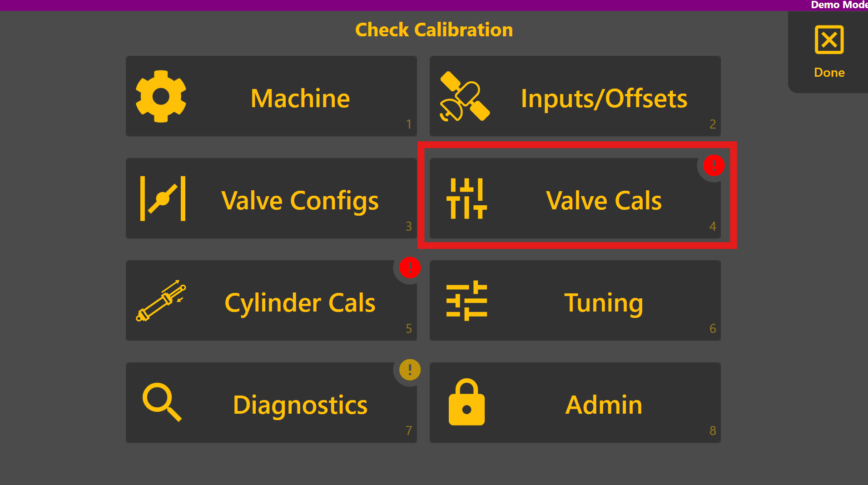Click the Valve Configs valve icon
Image resolution: width=868 pixels, height=485 pixels.
tap(163, 198)
